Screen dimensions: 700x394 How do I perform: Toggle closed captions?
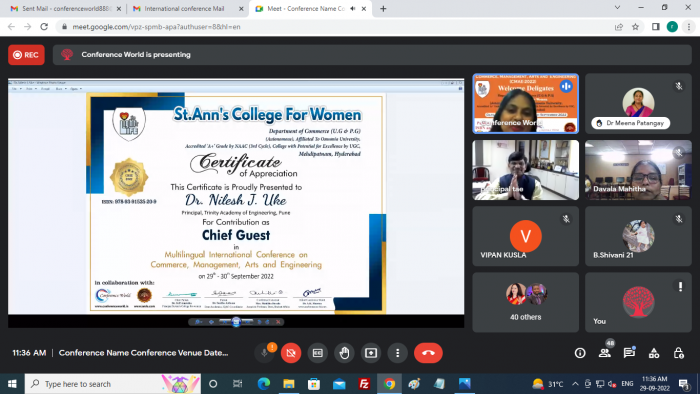click(x=317, y=353)
